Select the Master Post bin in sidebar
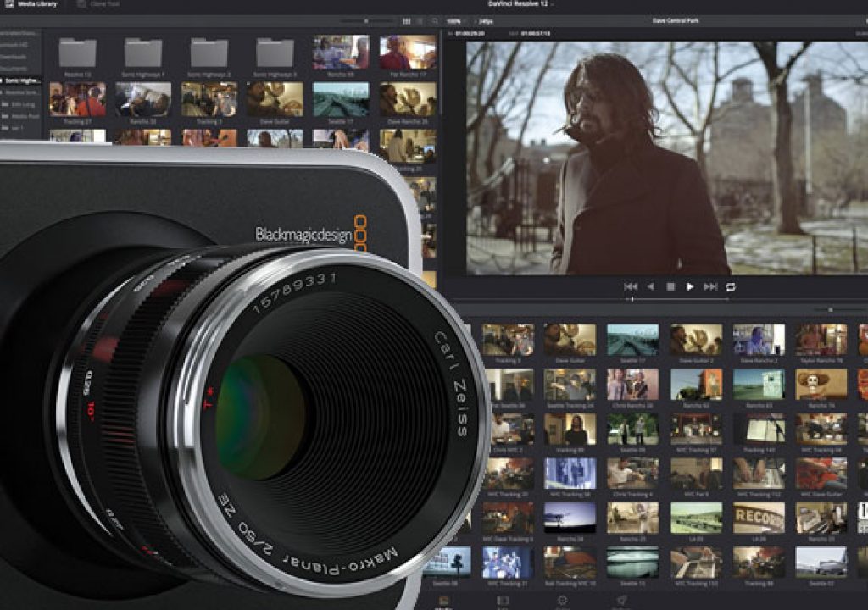868x610 pixels. (22, 116)
